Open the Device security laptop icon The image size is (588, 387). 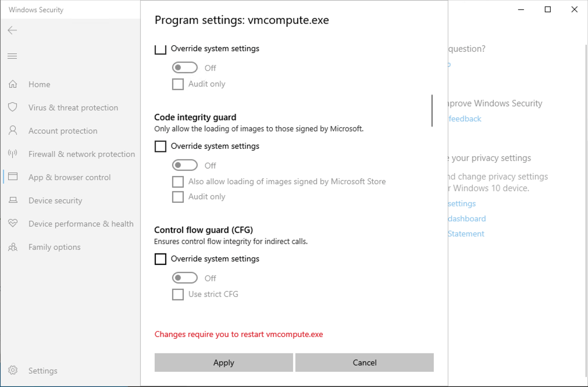(13, 200)
